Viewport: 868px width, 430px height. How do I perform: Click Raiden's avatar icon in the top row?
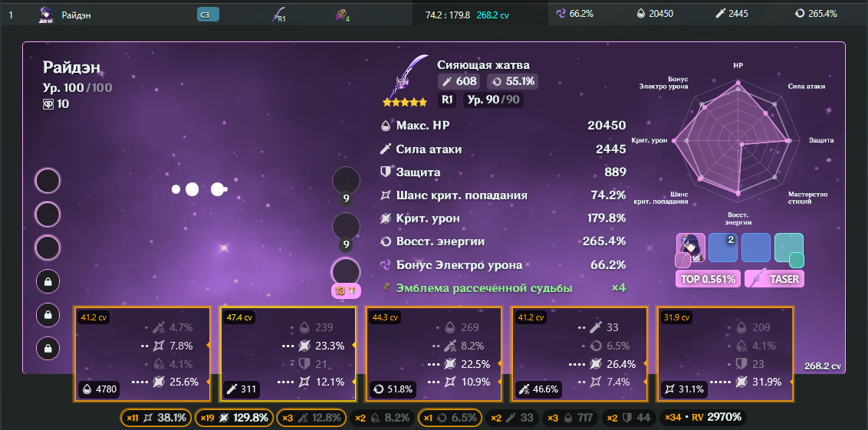(x=46, y=15)
